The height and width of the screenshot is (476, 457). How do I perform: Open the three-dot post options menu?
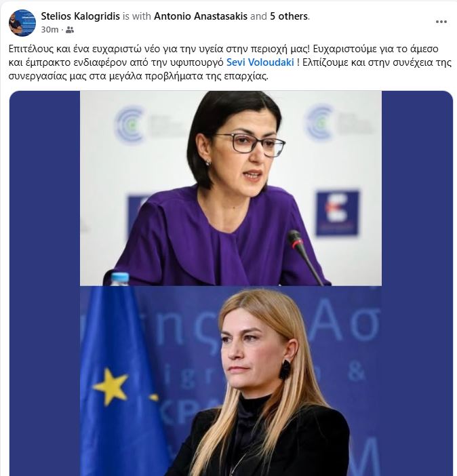coord(441,22)
